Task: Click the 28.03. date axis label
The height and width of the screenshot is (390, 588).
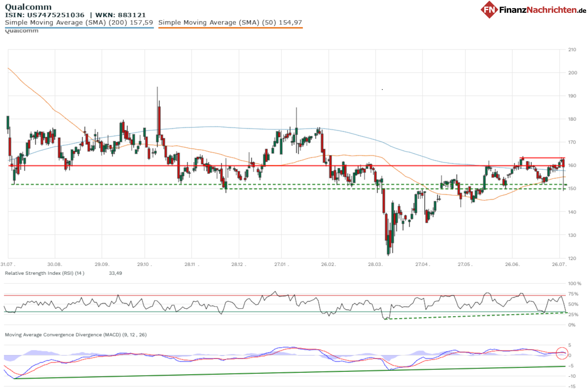Action: click(375, 265)
